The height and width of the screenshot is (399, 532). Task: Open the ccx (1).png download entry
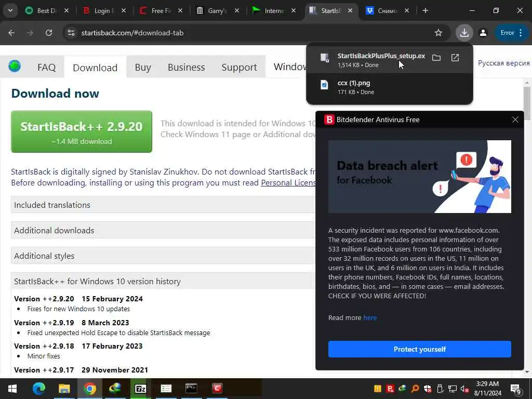coord(389,87)
